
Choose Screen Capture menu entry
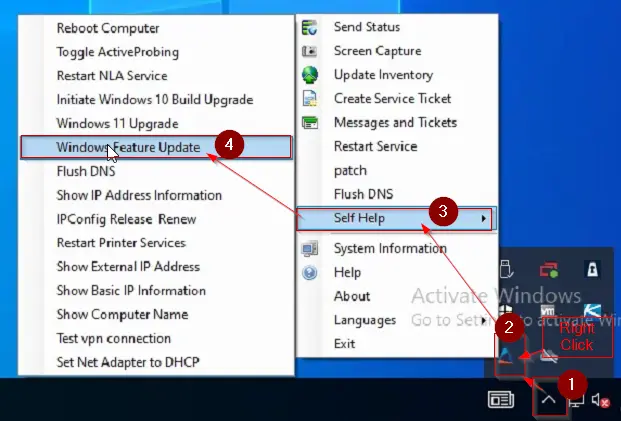(x=396, y=51)
